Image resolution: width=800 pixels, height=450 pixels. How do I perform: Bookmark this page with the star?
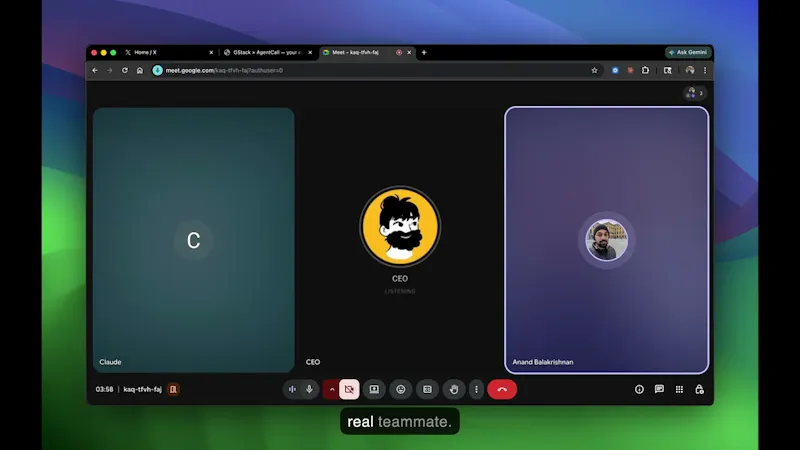point(594,70)
